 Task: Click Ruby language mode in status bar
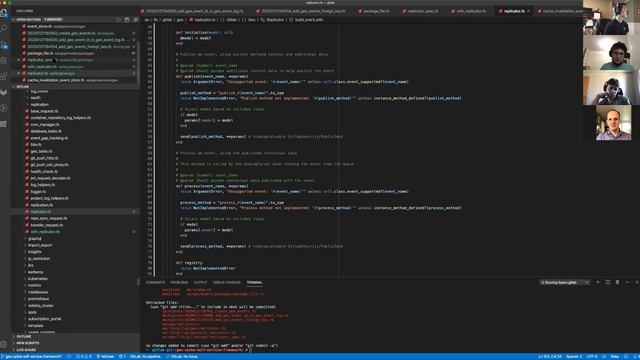click(615, 356)
